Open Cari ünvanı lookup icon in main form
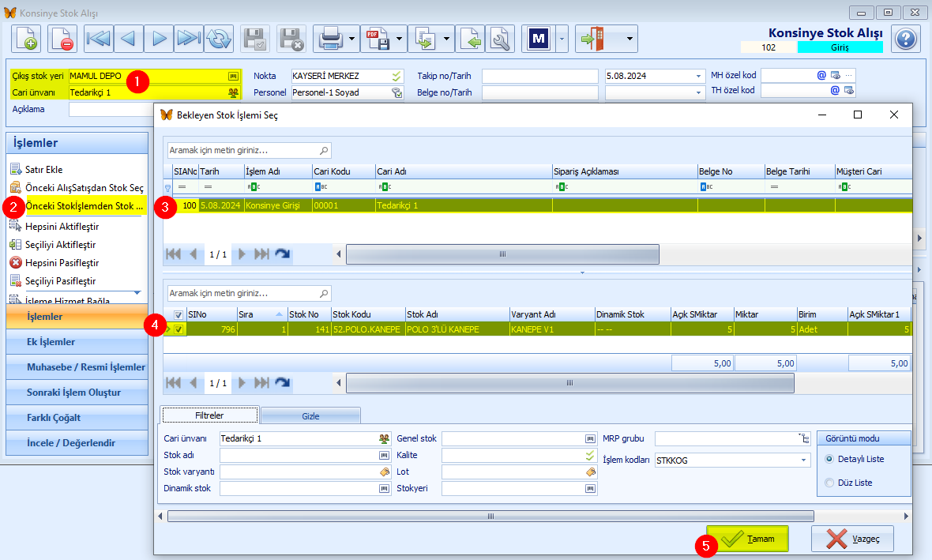The image size is (932, 560). [x=234, y=92]
